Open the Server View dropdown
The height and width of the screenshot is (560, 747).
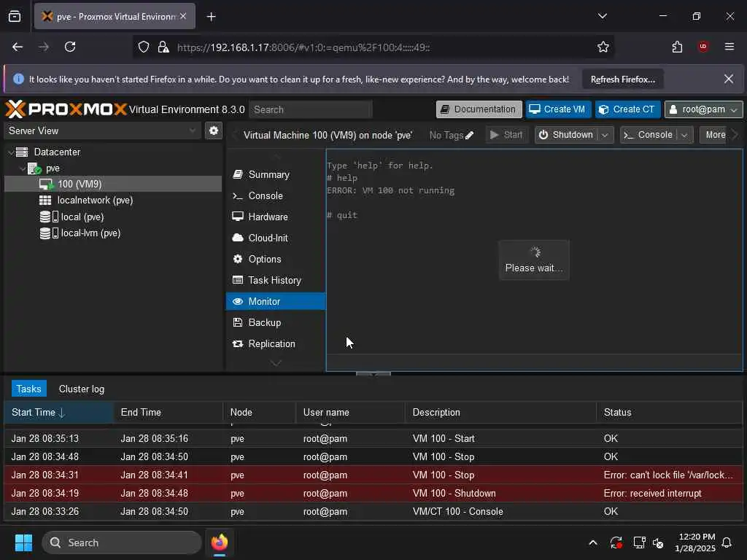[101, 131]
